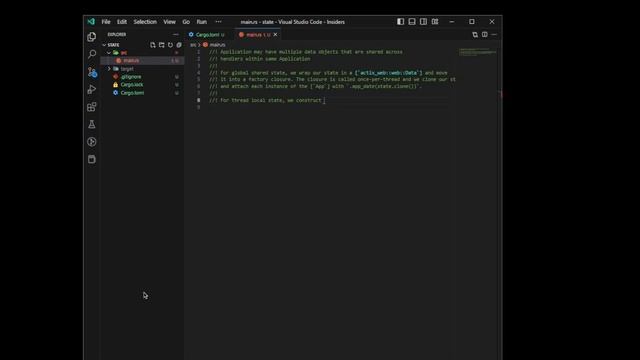Maximize the VS Code window
This screenshot has height=360, width=640.
click(472, 22)
